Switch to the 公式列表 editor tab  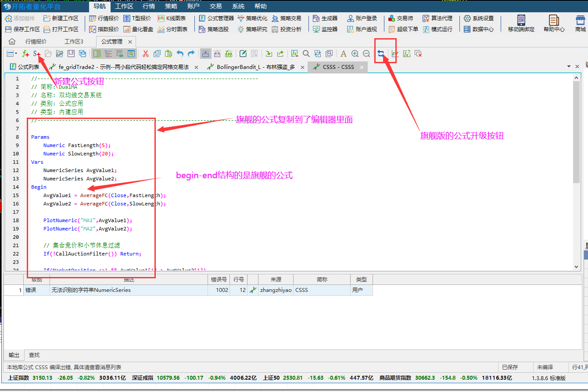[25, 67]
